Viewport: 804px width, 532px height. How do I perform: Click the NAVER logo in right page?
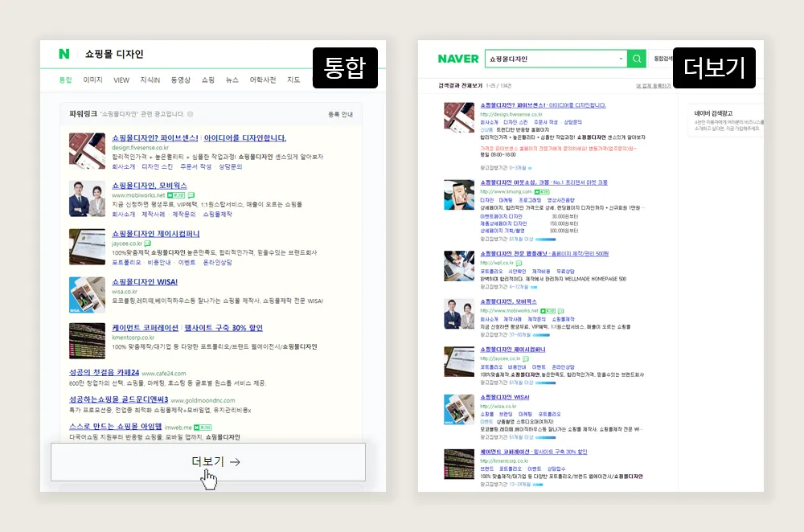pos(458,59)
